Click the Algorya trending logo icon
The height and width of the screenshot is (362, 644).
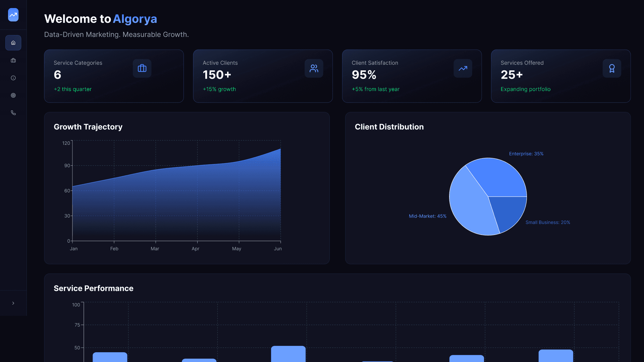point(13,15)
